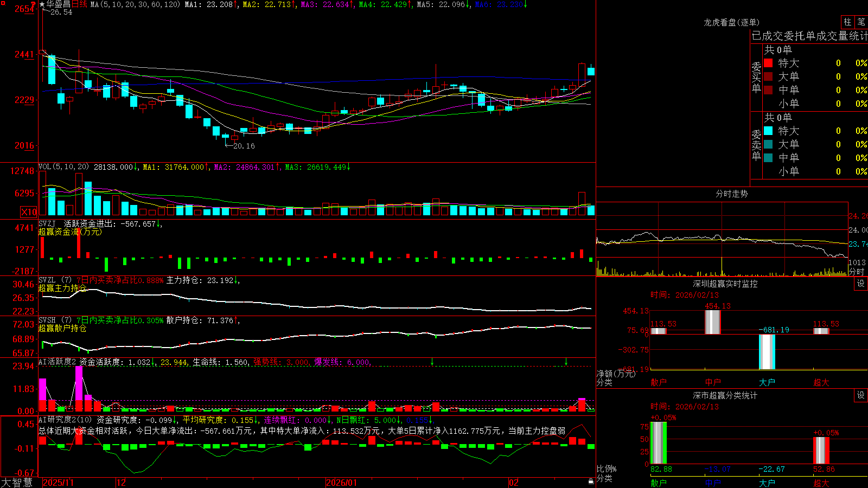Click the AI活跃度2 indicator name
This screenshot has height=488, width=868.
click(58, 362)
